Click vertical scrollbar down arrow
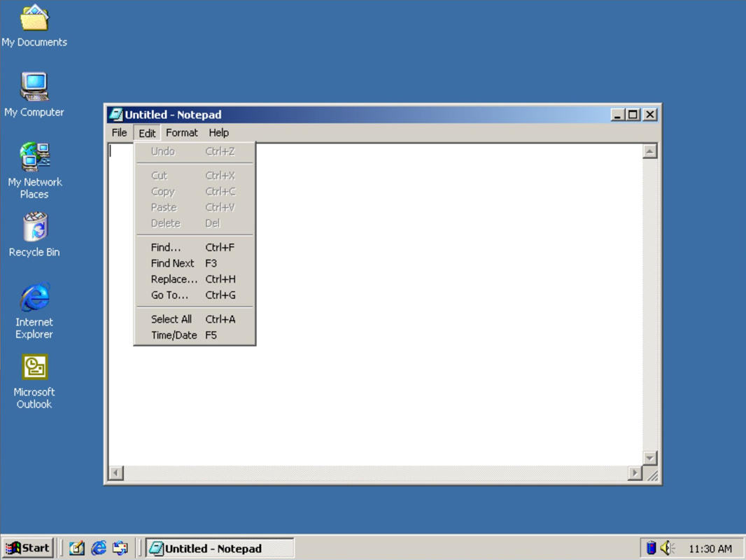 650,458
